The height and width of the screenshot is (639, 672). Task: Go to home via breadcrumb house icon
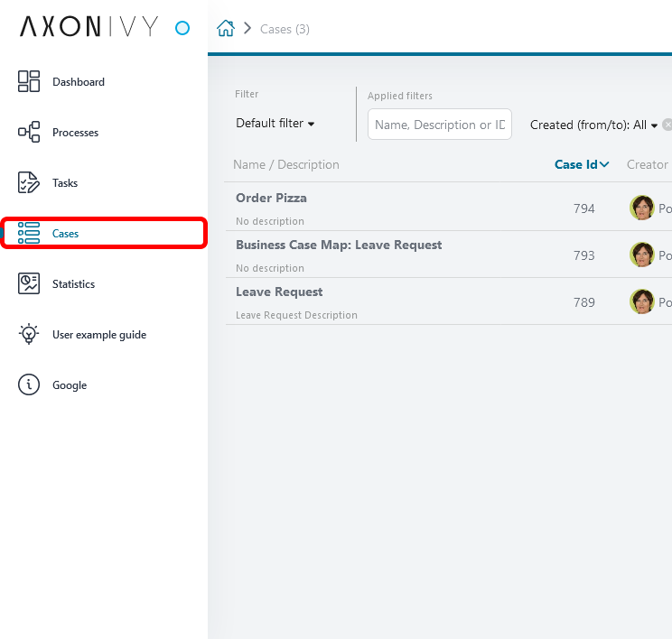[x=226, y=28]
